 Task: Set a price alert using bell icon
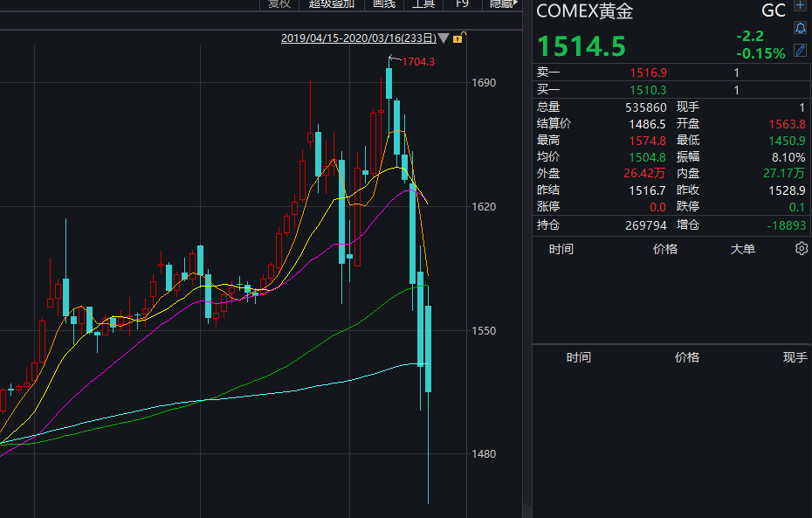800,28
